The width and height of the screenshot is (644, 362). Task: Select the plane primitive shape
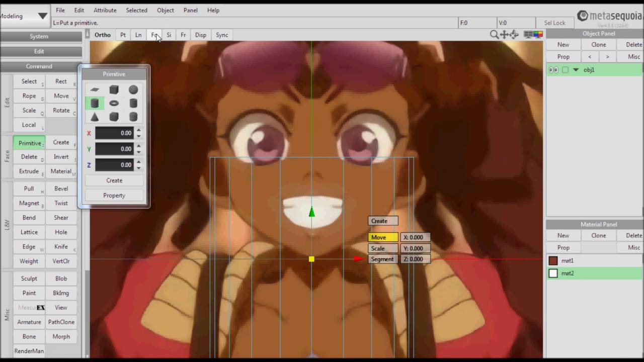(95, 89)
